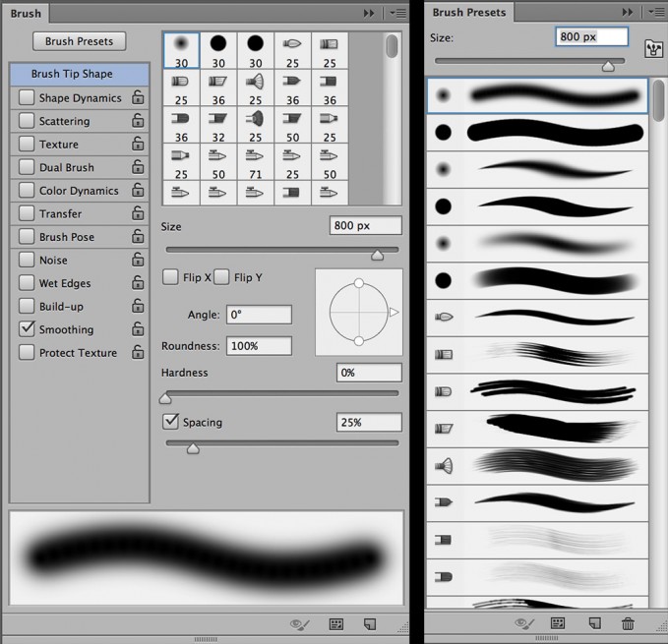Adjust the Size slider in Brush panel

tap(377, 255)
